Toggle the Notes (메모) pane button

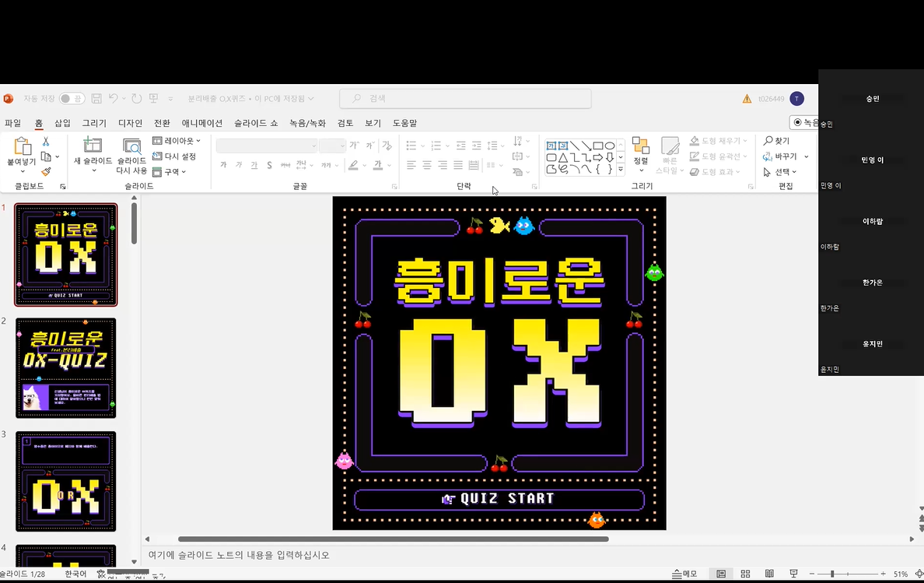click(684, 574)
